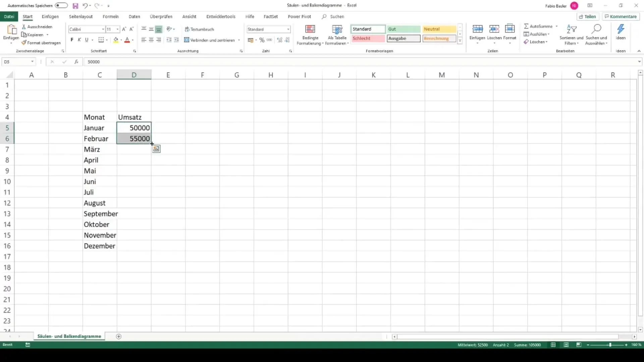Increase font size icon
Image resolution: width=644 pixels, height=362 pixels.
click(124, 29)
